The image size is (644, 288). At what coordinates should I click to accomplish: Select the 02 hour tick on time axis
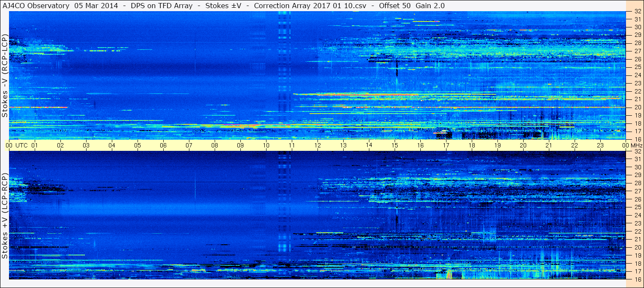pyautogui.click(x=60, y=145)
